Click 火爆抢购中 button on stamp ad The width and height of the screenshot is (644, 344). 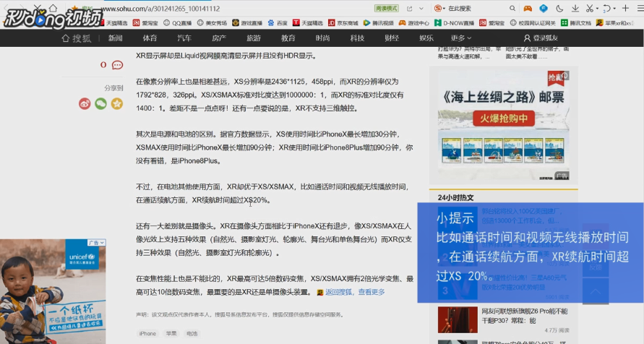coord(504,119)
